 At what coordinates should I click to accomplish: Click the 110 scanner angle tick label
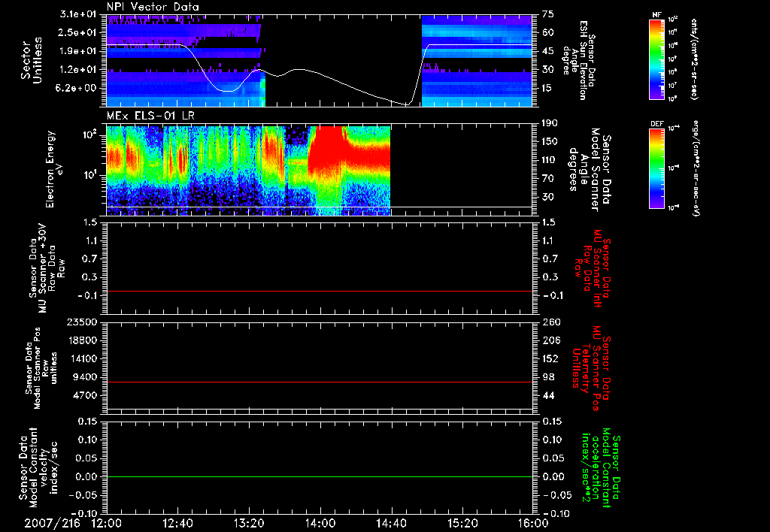[x=550, y=160]
